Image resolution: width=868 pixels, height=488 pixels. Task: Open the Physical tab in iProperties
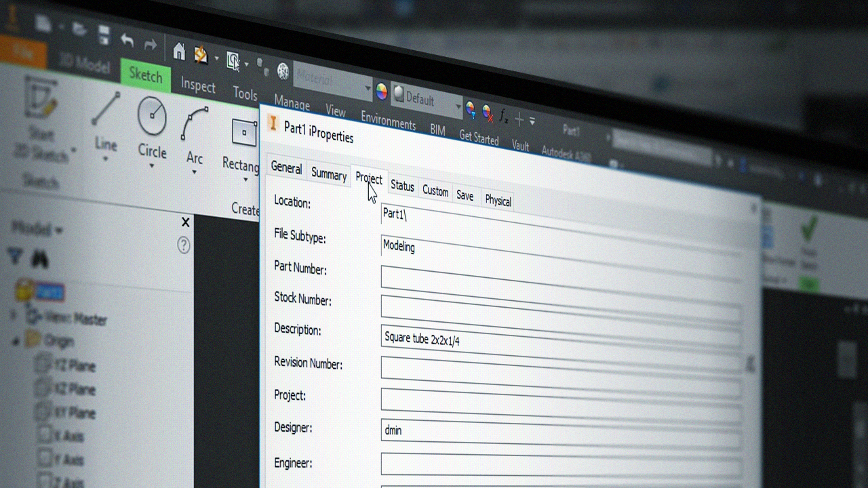(x=498, y=201)
